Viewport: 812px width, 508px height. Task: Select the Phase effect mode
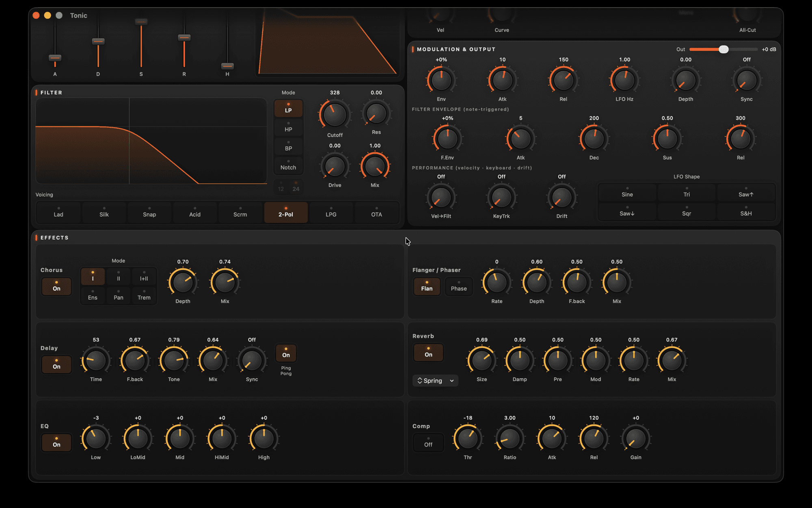click(459, 287)
